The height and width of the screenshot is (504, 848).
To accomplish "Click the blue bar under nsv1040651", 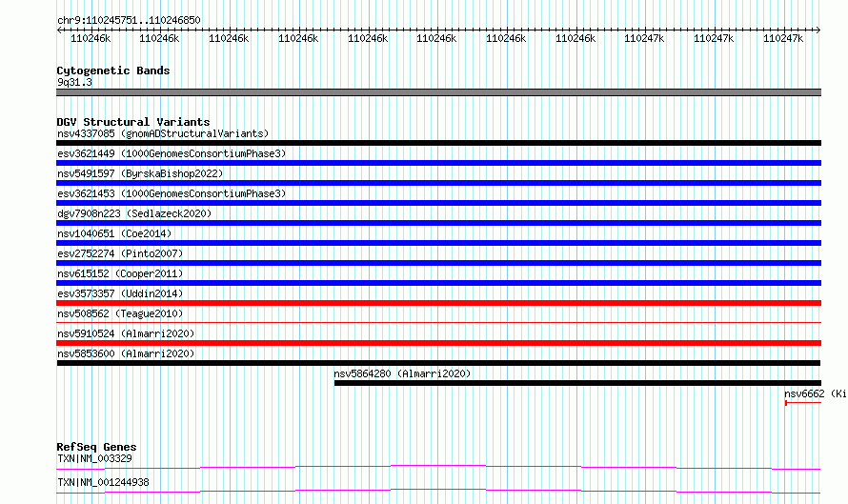I will click(438, 243).
